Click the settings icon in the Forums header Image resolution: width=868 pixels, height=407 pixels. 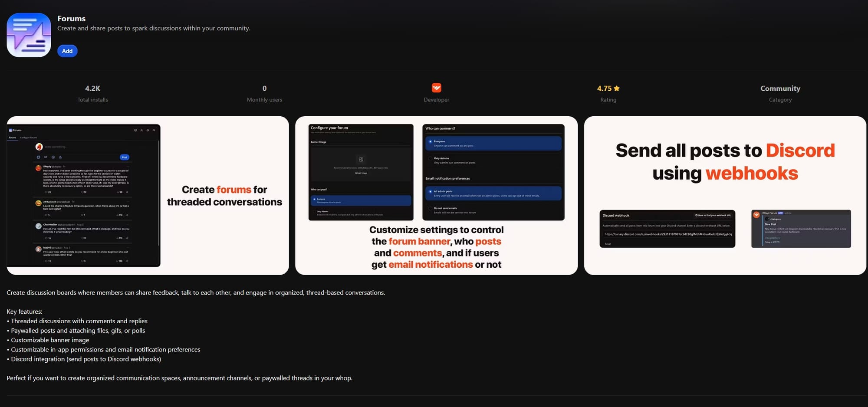point(135,130)
